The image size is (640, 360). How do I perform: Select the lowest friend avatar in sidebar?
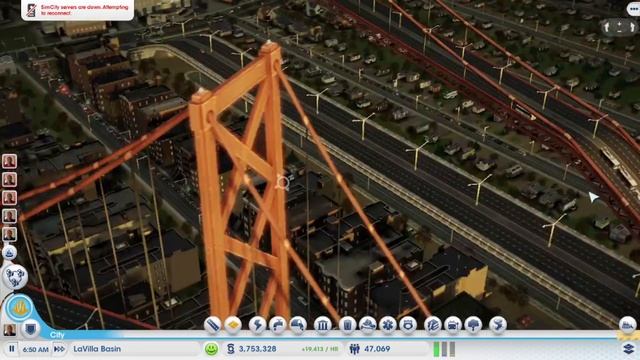tap(9, 234)
